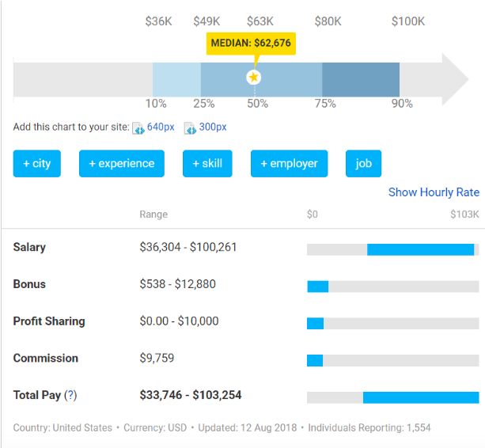The image size is (485, 448).
Task: Click the Profit Sharing range bar
Action: point(392,323)
